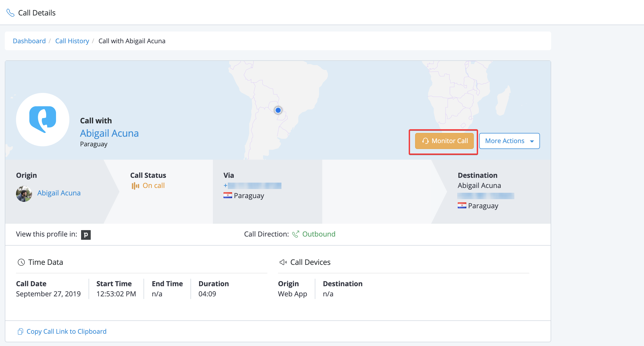The height and width of the screenshot is (346, 644).
Task: Click the blue location marker on the map
Action: (278, 110)
